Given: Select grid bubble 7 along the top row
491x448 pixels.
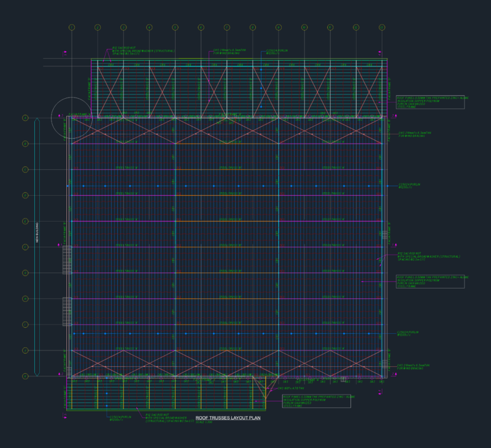Looking at the screenshot, I should 226,28.
